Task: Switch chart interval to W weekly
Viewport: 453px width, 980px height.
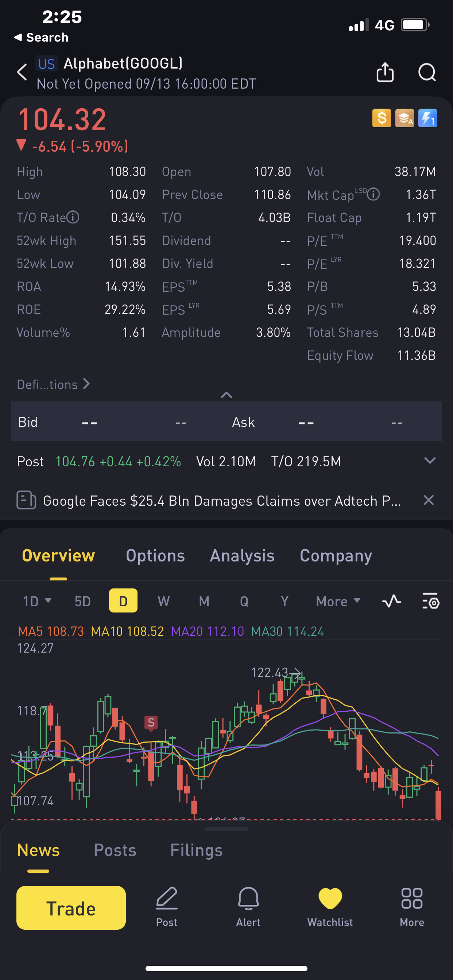Action: click(x=164, y=601)
